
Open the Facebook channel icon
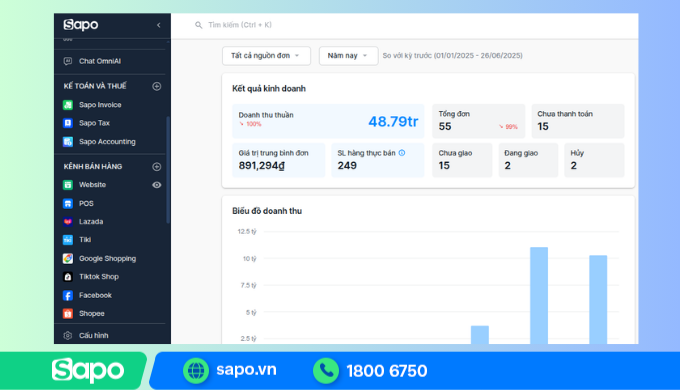(x=68, y=295)
